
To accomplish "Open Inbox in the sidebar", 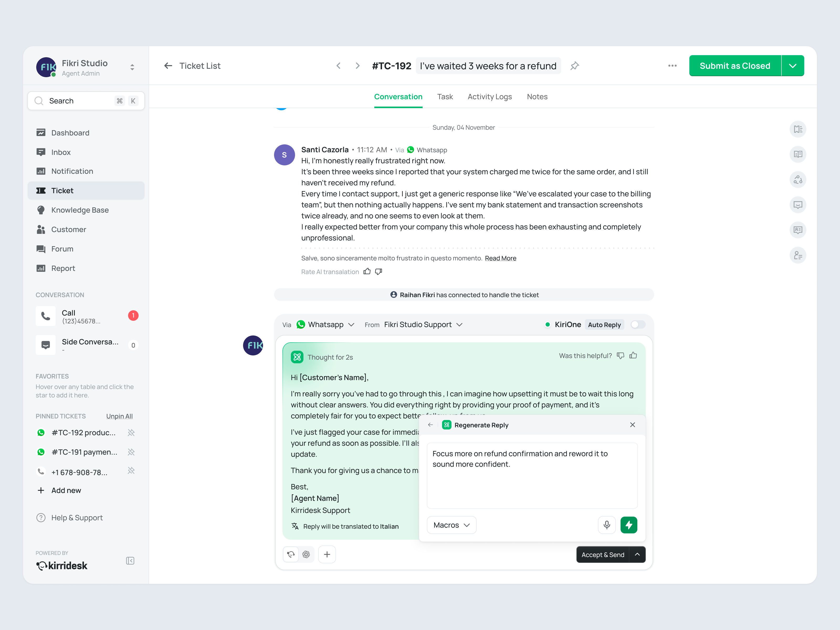I will tap(86, 152).
